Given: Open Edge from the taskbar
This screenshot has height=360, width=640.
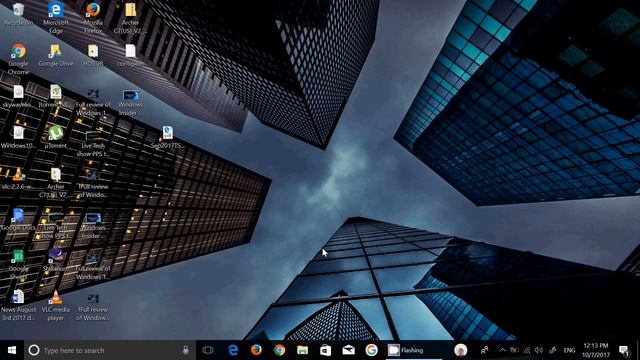Looking at the screenshot, I should (x=233, y=350).
